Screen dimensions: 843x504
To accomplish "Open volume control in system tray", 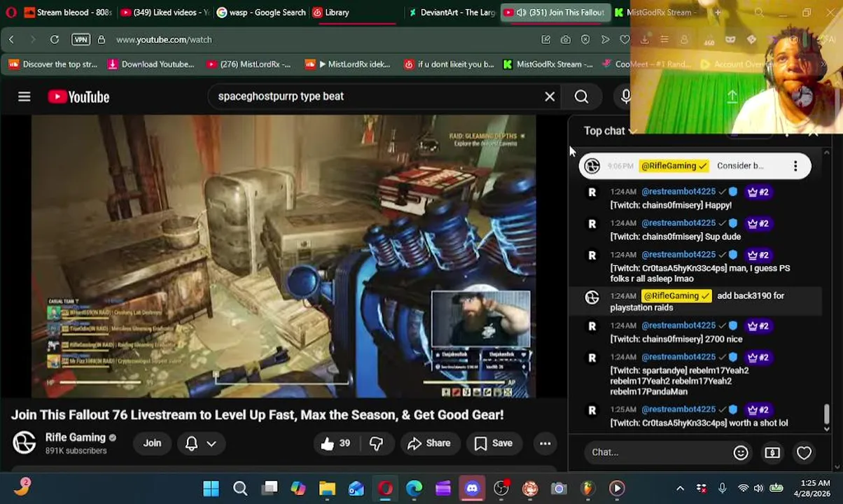I will [758, 488].
